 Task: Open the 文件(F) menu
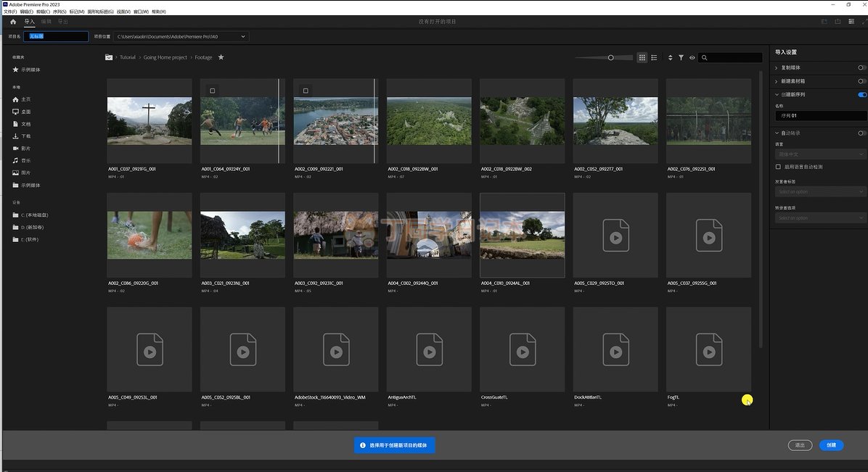pyautogui.click(x=9, y=12)
